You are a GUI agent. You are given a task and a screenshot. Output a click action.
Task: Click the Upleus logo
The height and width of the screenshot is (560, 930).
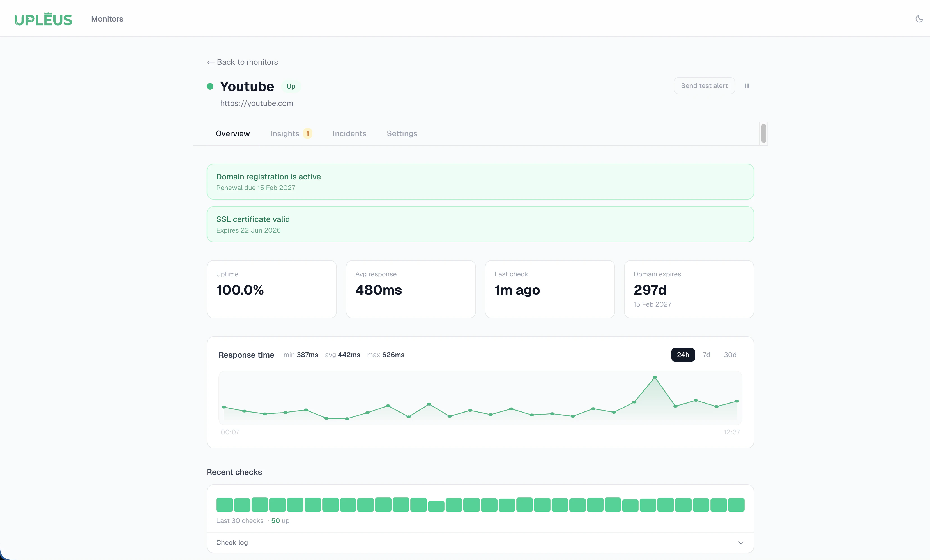click(43, 19)
